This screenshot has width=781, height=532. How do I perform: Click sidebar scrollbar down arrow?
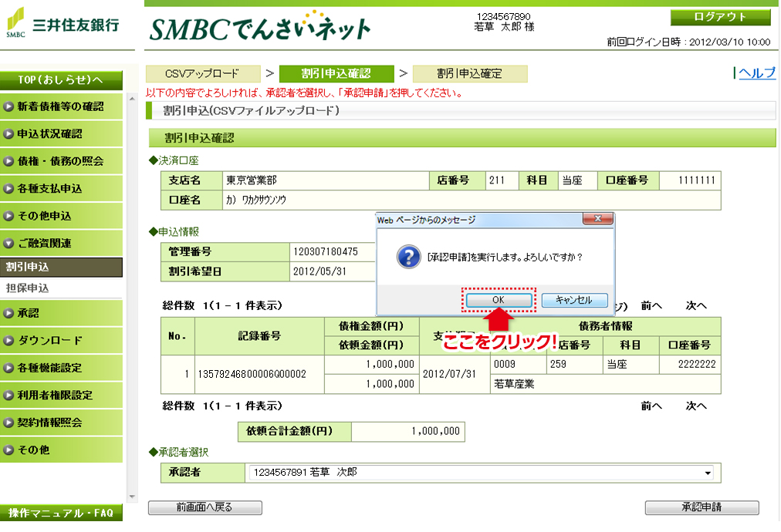click(x=132, y=497)
